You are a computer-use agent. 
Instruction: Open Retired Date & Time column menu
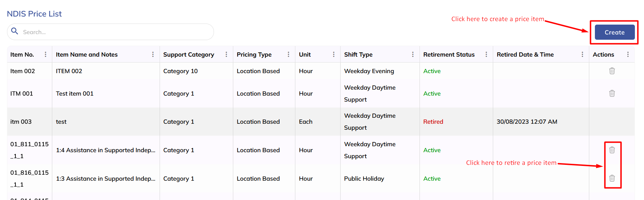tap(582, 54)
